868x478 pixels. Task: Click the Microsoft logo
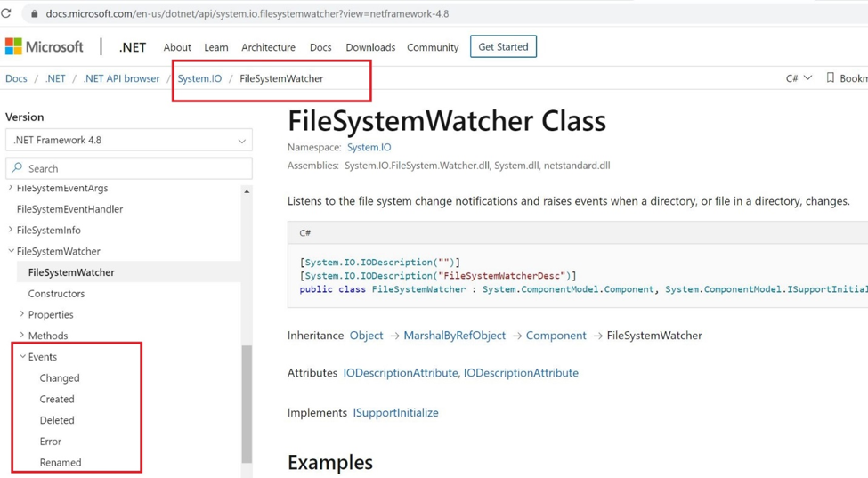45,46
